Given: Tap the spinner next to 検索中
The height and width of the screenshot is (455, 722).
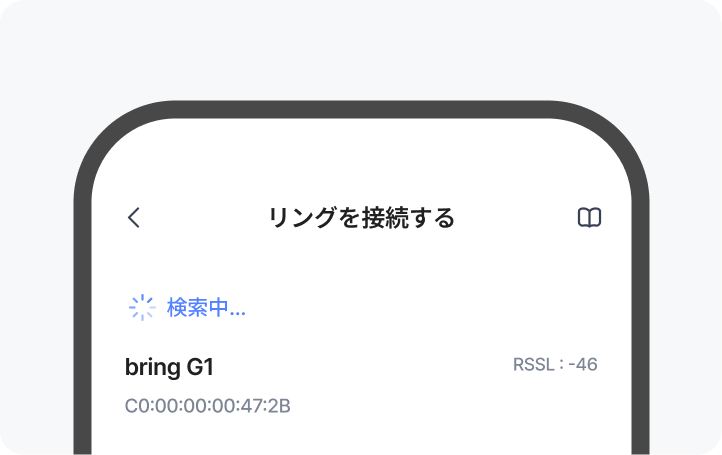Looking at the screenshot, I should (x=142, y=307).
